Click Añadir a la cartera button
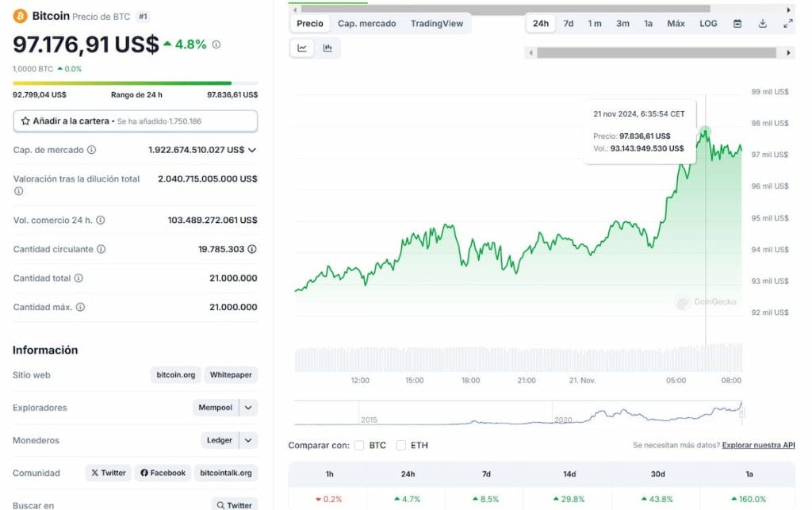The width and height of the screenshot is (812, 510). tap(135, 121)
